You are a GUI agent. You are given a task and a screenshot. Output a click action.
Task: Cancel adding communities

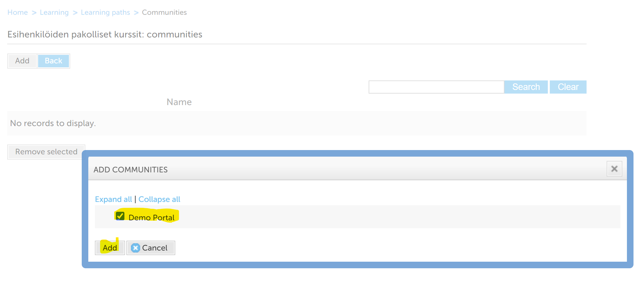coord(151,248)
